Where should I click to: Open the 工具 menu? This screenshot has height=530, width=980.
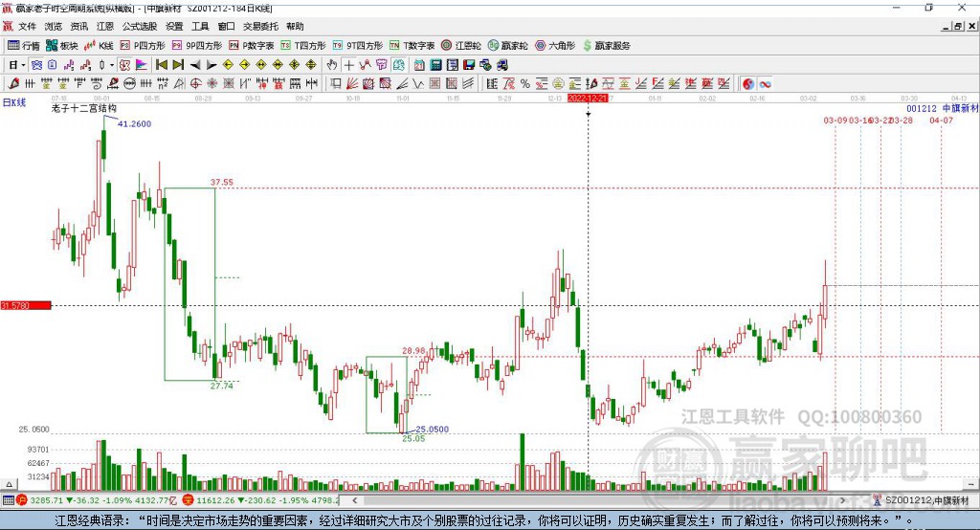200,26
